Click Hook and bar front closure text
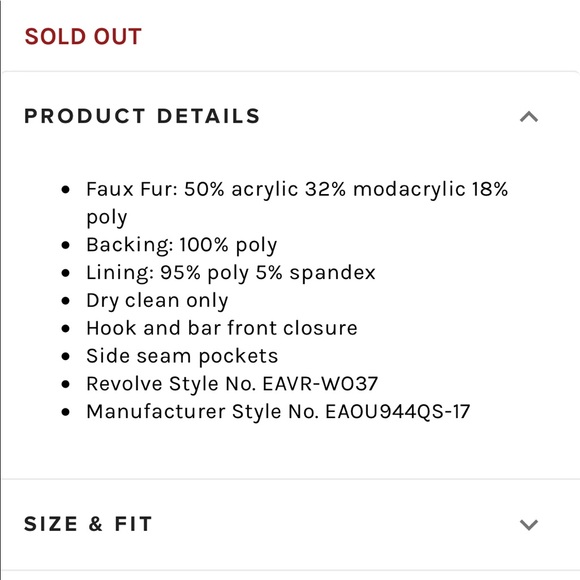 pos(222,328)
